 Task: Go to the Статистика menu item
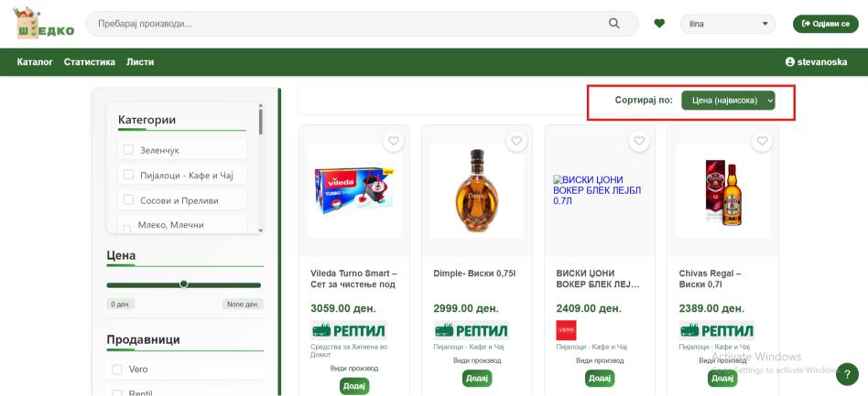point(90,62)
